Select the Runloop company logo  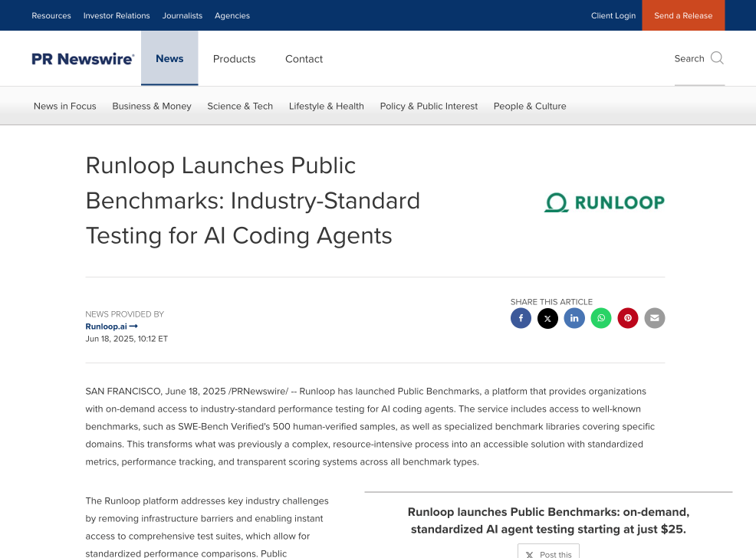coord(604,202)
